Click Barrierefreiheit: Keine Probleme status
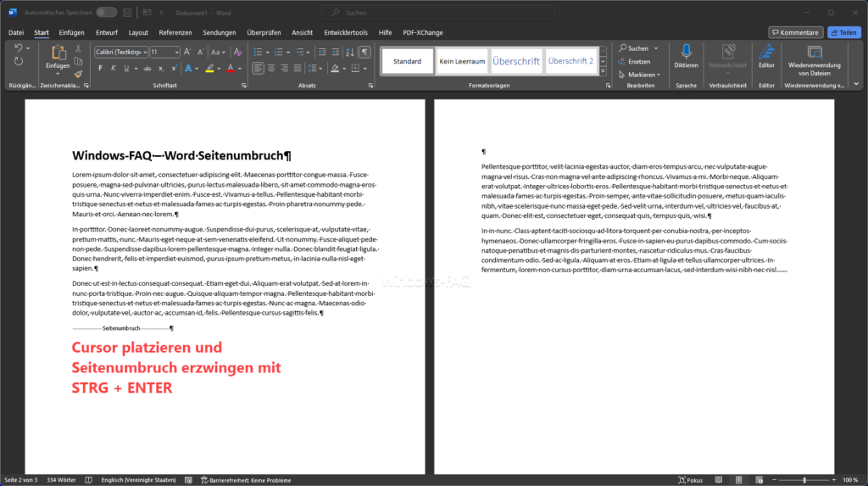This screenshot has width=868, height=486. (246, 480)
